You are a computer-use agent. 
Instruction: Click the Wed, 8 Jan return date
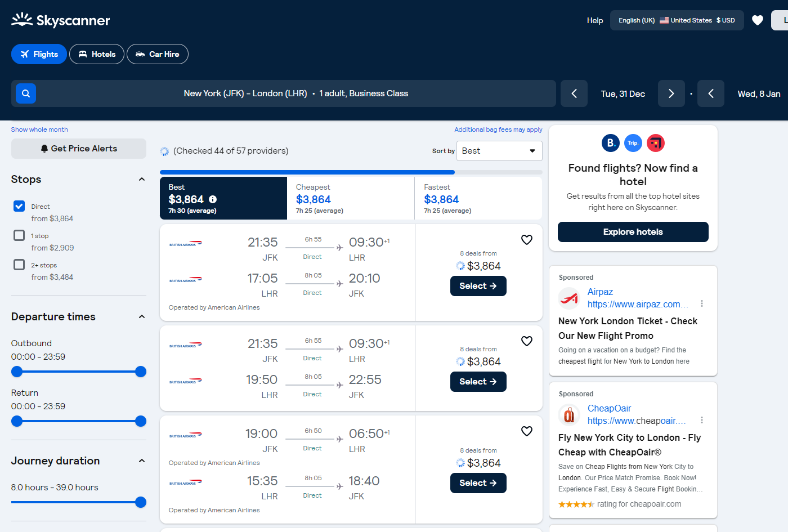(x=759, y=93)
